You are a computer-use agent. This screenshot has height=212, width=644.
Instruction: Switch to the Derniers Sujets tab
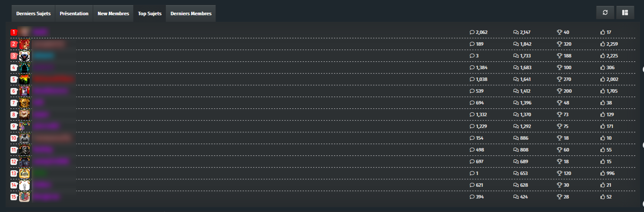(x=33, y=13)
